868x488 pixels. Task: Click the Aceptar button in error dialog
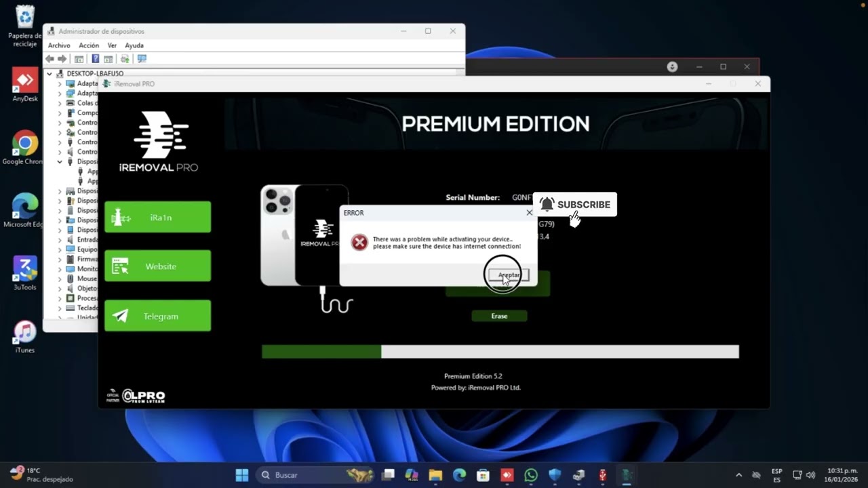509,276
